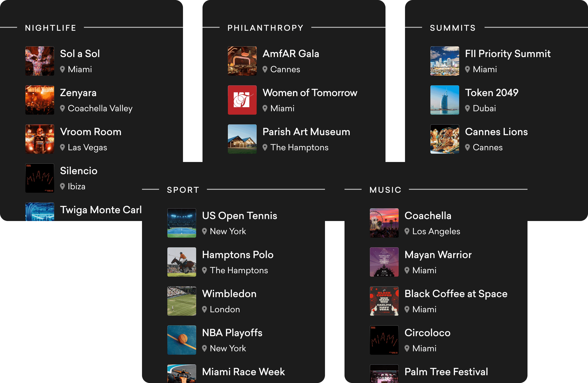Open the Silencio event title
588x383 pixels.
[79, 171]
